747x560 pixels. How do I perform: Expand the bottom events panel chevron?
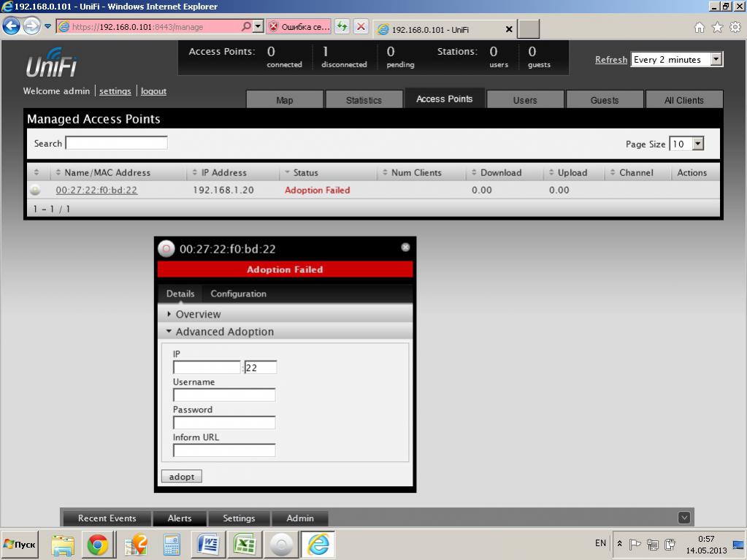click(684, 518)
